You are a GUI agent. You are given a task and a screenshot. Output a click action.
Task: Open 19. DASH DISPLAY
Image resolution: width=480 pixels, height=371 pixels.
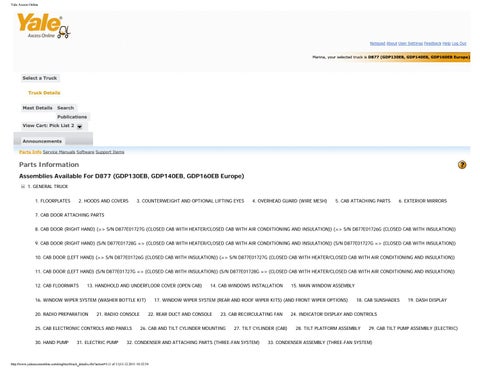coord(427,300)
